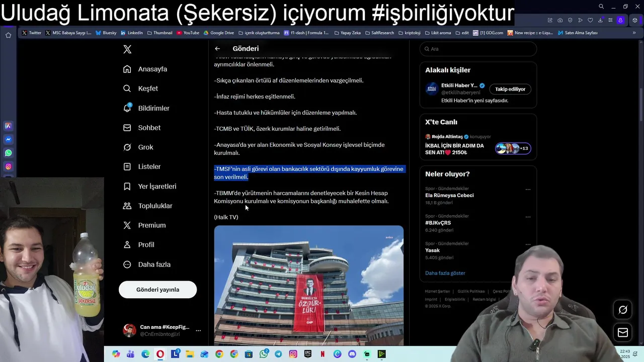Screen dimensions: 644x362
Task: Open Twitter bookmark in bookmarks bar
Action: (x=32, y=33)
